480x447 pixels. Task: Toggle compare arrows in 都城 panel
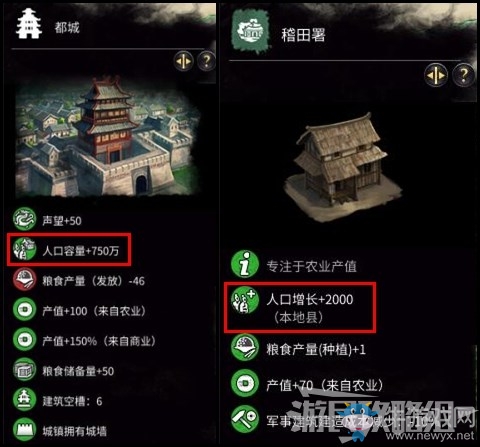pyautogui.click(x=184, y=61)
